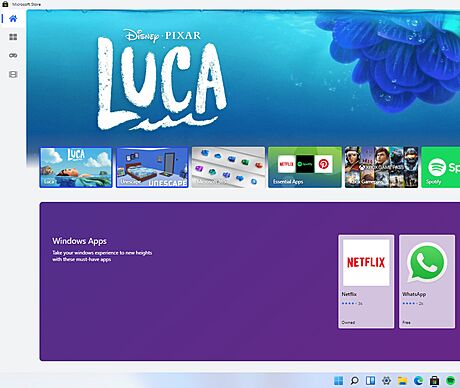Open the Spotify carousel tile
Image resolution: width=460 pixels, height=388 pixels.
click(441, 167)
